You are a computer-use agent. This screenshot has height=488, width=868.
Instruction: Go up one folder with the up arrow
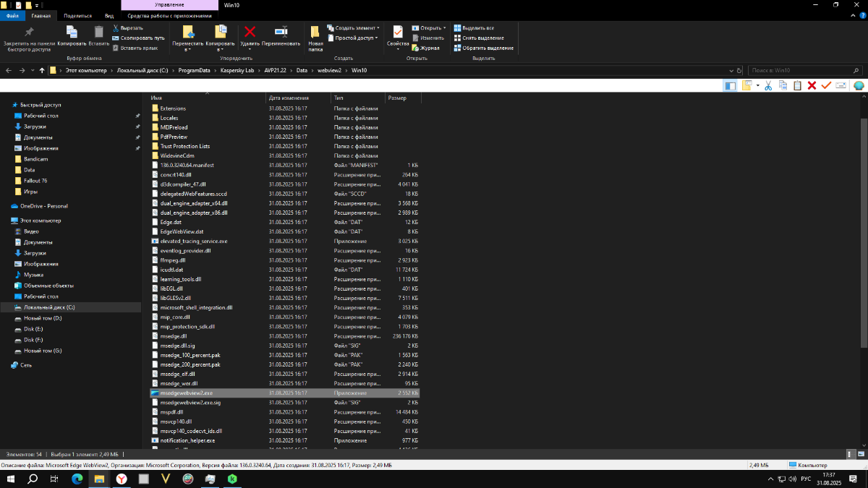point(42,70)
